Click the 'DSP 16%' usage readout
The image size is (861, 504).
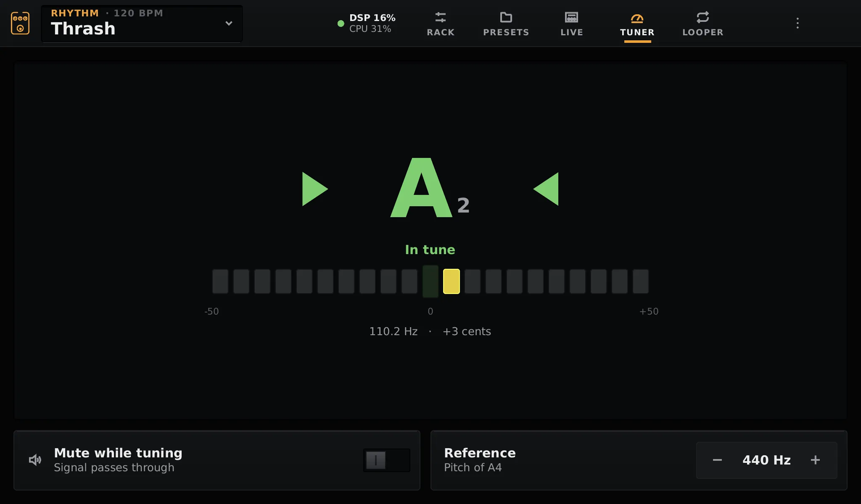pos(372,18)
